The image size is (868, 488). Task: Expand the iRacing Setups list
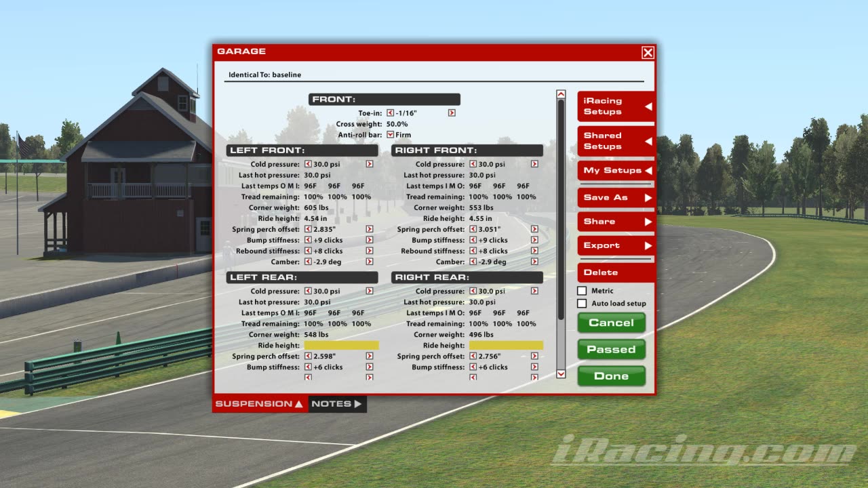(x=616, y=106)
